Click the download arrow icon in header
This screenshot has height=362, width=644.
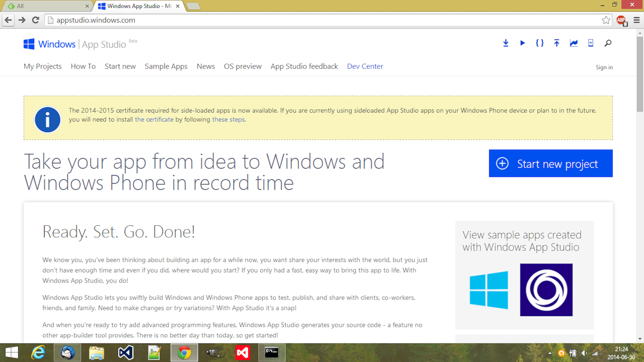pos(506,43)
